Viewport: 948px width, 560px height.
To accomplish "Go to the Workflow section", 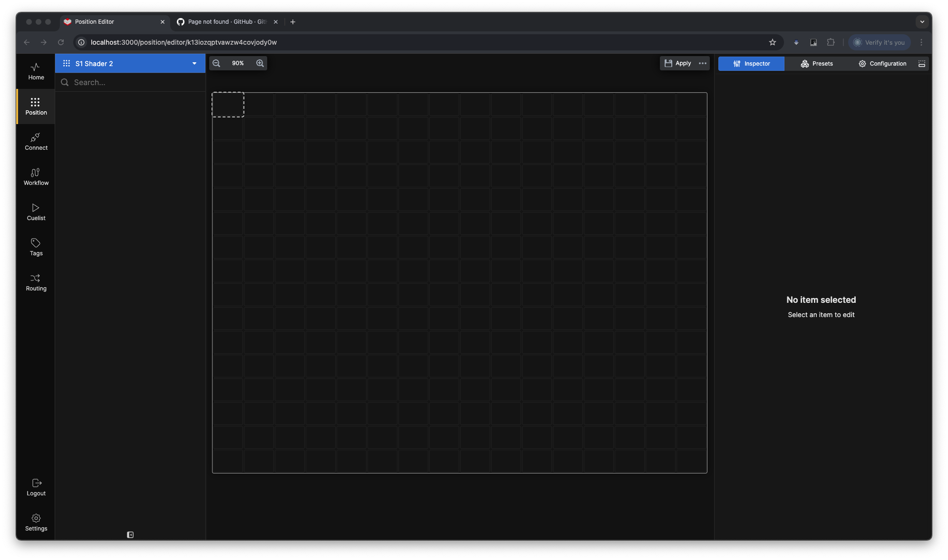I will pos(36,177).
